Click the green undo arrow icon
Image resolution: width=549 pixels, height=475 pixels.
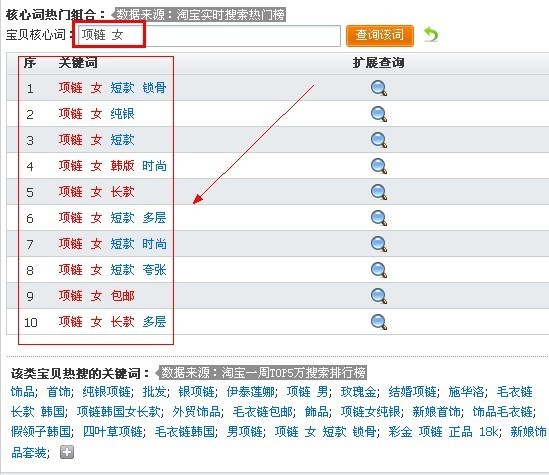pos(431,35)
